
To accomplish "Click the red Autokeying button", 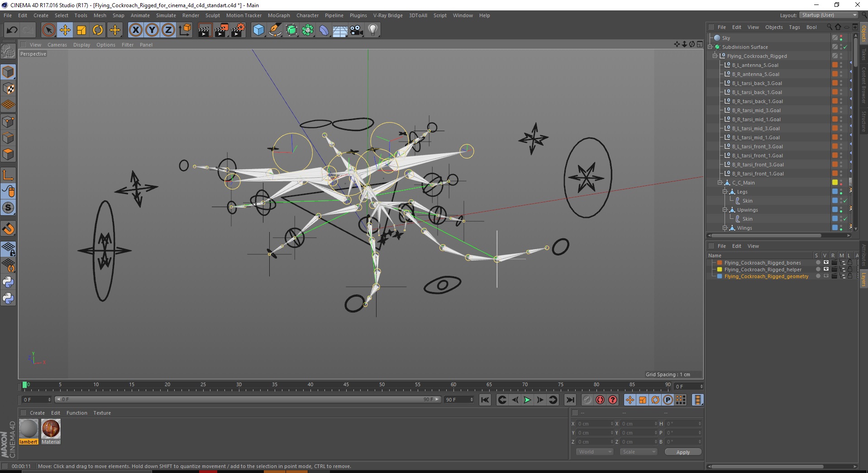I will tap(600, 400).
